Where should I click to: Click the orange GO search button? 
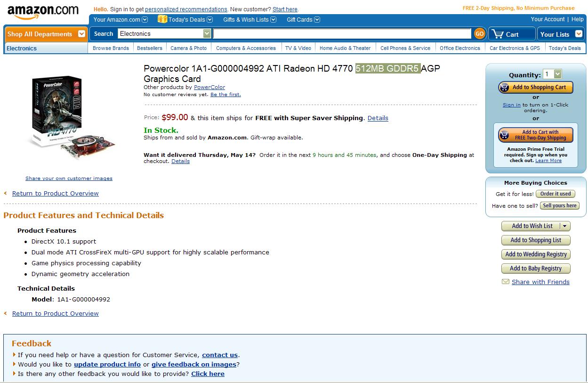479,33
